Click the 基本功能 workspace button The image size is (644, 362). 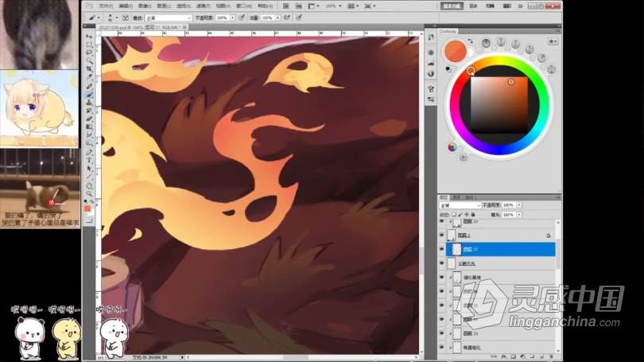click(452, 6)
